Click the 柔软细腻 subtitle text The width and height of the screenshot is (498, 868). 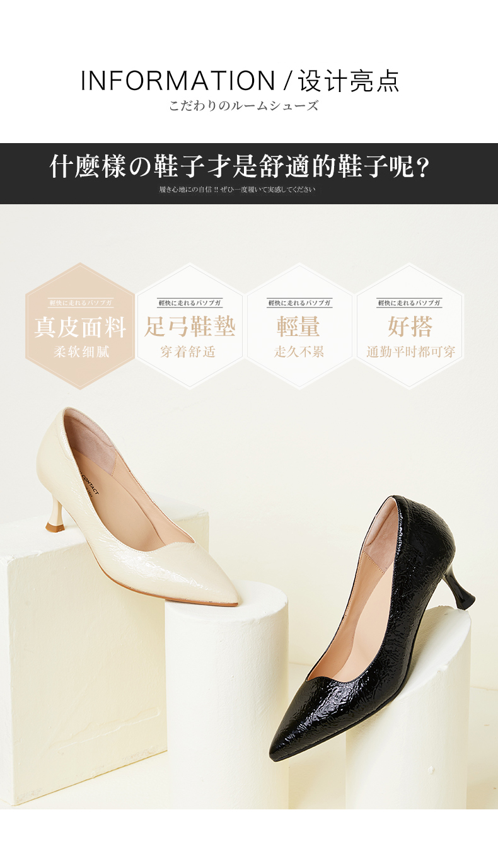pos(81,352)
